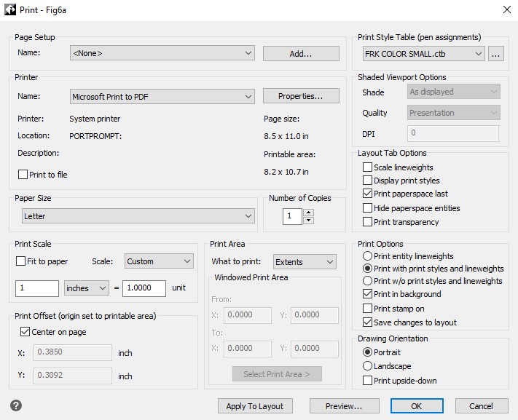This screenshot has height=420, width=518.
Task: Check Print upside-down option
Action: click(367, 381)
